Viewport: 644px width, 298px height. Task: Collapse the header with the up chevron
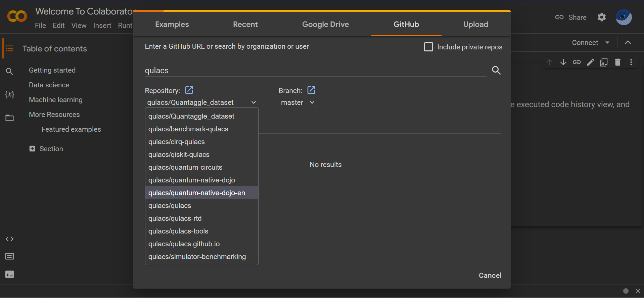pos(628,42)
